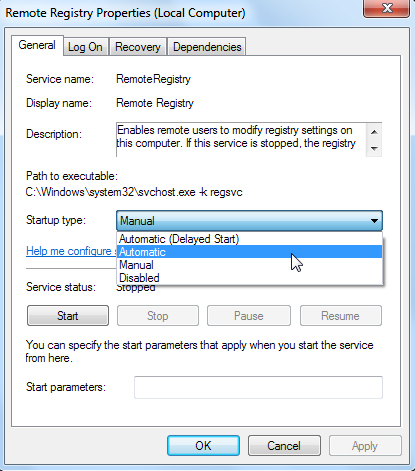Click the Start service button
The image size is (415, 471).
tap(68, 316)
